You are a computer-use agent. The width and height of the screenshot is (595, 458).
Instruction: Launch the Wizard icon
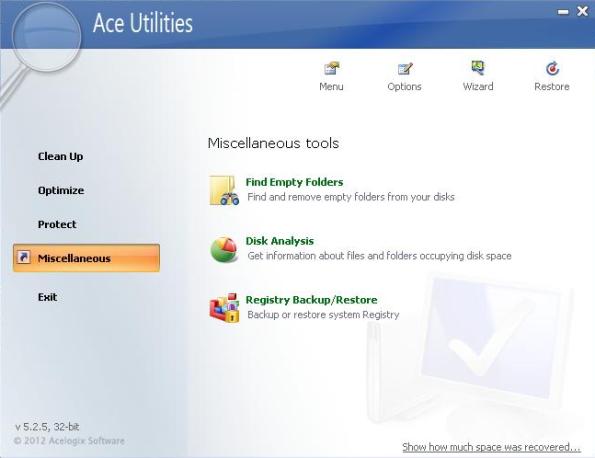(x=478, y=68)
